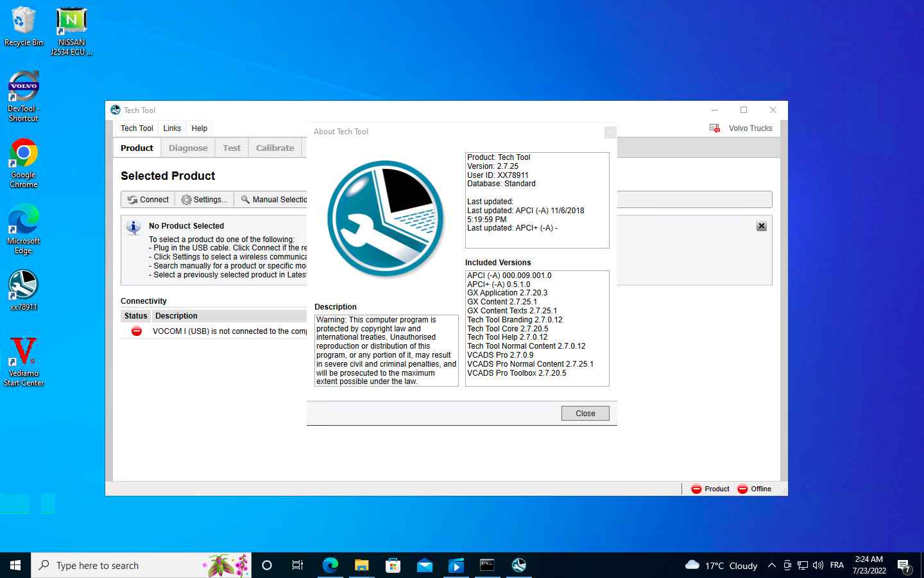Select GX Application 2.7.20.3 version line
This screenshot has height=578, width=924.
(507, 293)
